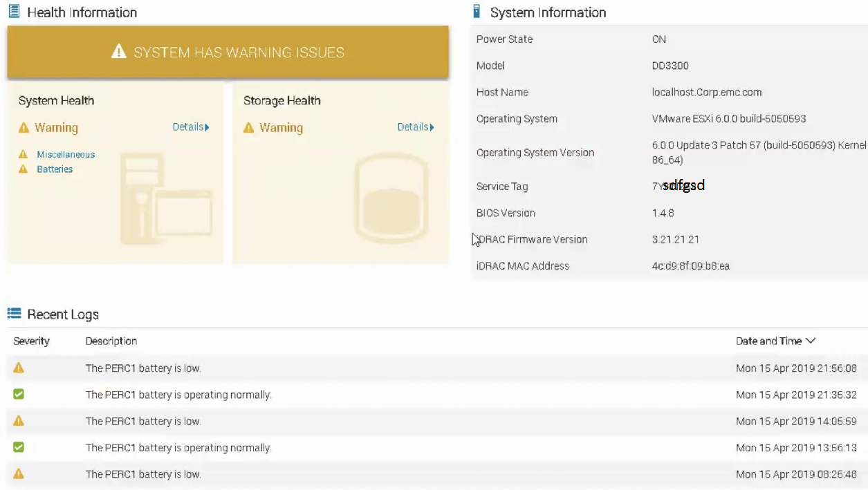Click the SYSTEM HAS WARNING ISSUES banner
This screenshot has width=868, height=490.
228,52
